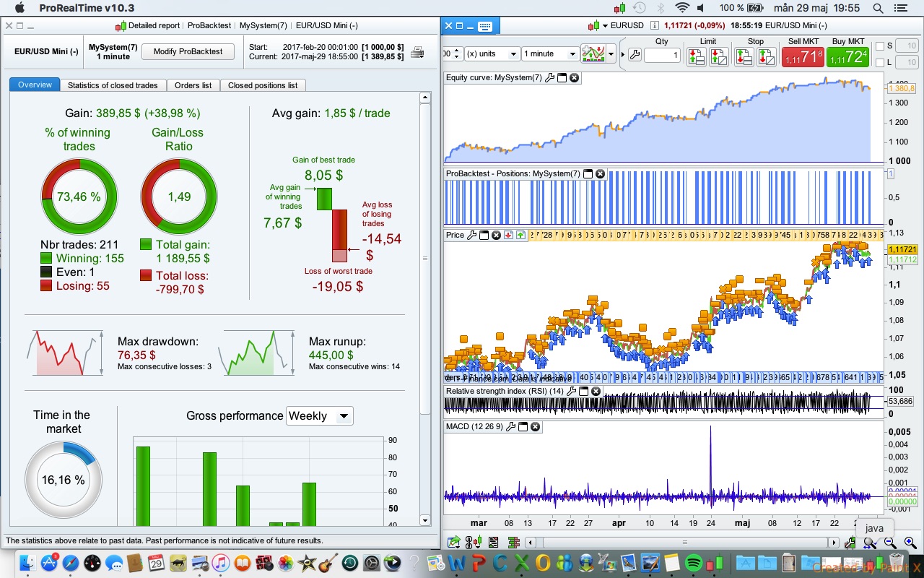924x578 pixels.
Task: Click the Sell MKT button
Action: point(803,56)
